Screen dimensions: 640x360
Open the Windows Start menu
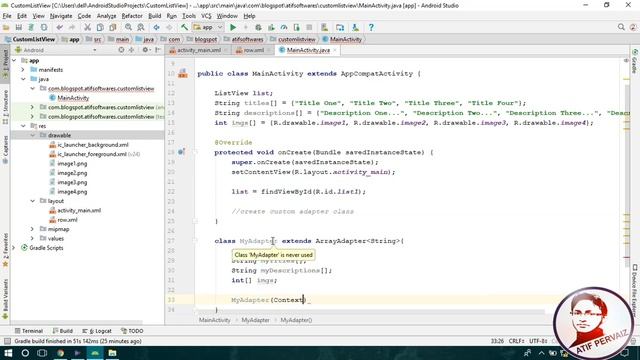pyautogui.click(x=8, y=353)
